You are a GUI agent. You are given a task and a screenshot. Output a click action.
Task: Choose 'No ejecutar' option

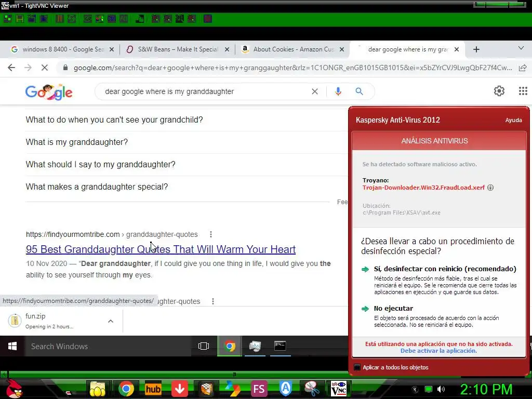pos(394,309)
